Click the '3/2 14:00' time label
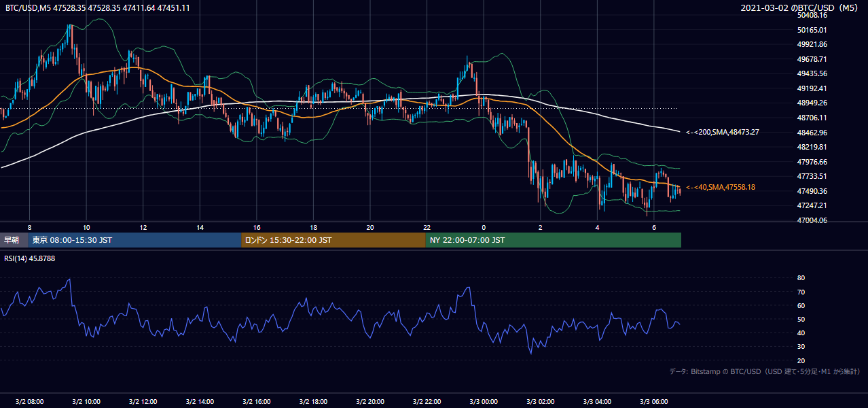The height and width of the screenshot is (408, 868). pyautogui.click(x=200, y=401)
